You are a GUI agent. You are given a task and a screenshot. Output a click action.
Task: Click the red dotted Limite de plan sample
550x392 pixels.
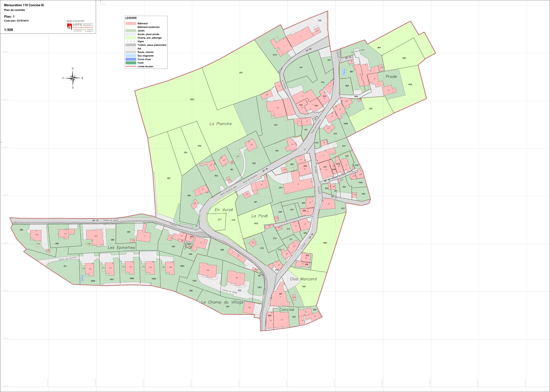(x=131, y=66)
